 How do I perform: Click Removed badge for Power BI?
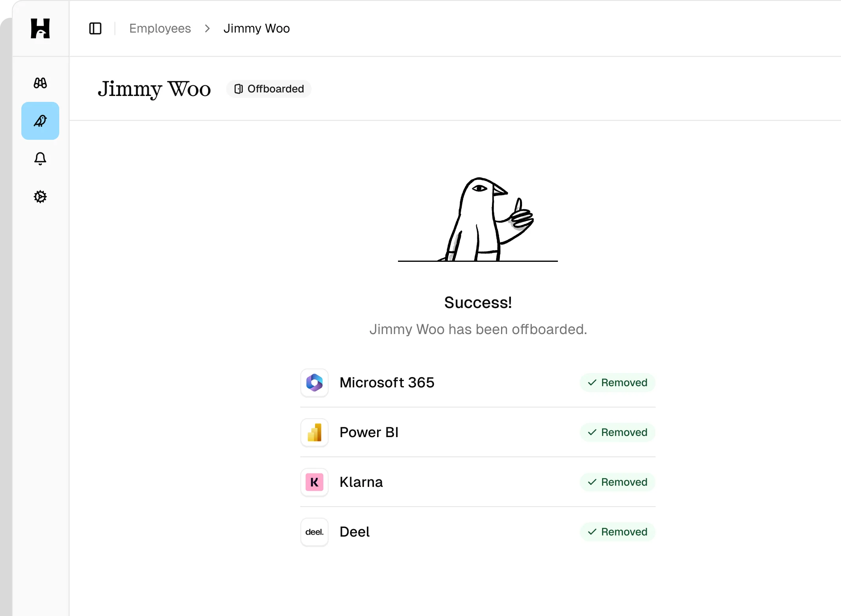pos(618,432)
